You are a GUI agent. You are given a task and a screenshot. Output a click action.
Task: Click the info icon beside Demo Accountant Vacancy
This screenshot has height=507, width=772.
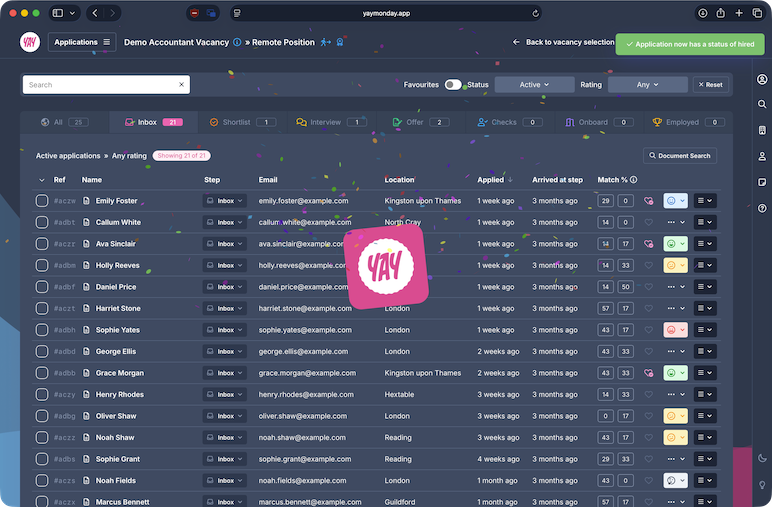pos(237,42)
